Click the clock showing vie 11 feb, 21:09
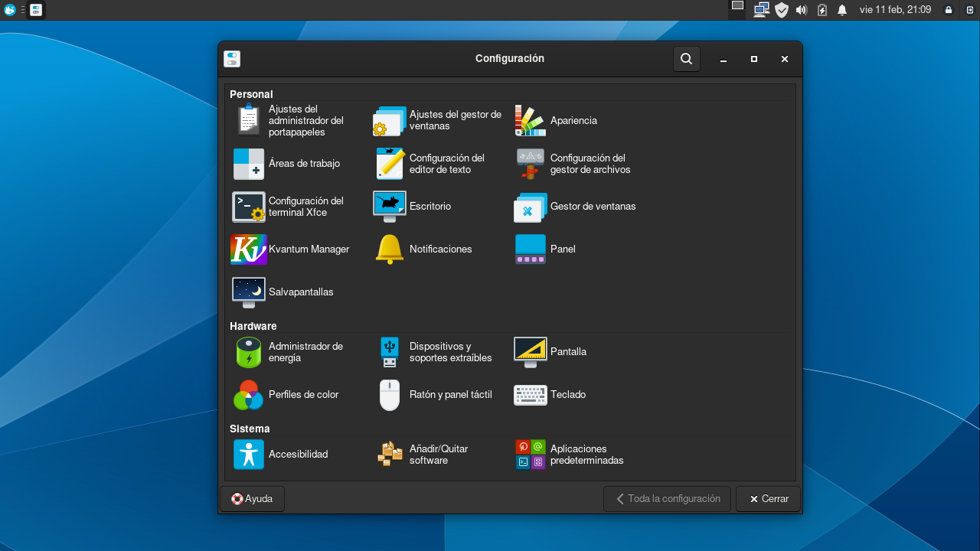Image resolution: width=980 pixels, height=551 pixels. pyautogui.click(x=895, y=10)
